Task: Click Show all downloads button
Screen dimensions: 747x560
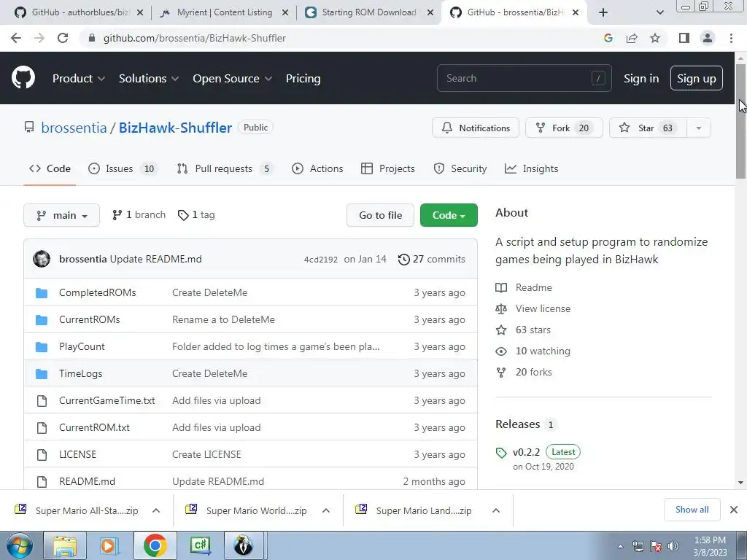Action: pos(692,510)
